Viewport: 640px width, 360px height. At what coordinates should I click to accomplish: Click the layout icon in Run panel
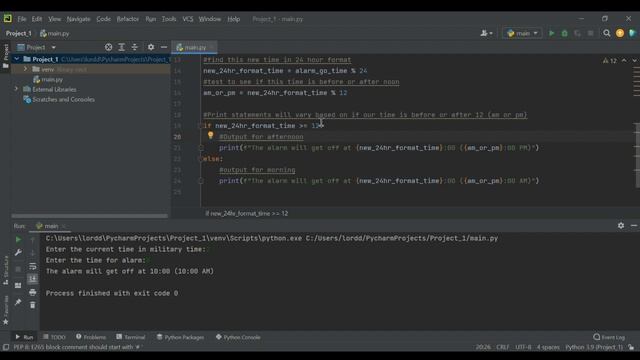tap(18, 285)
